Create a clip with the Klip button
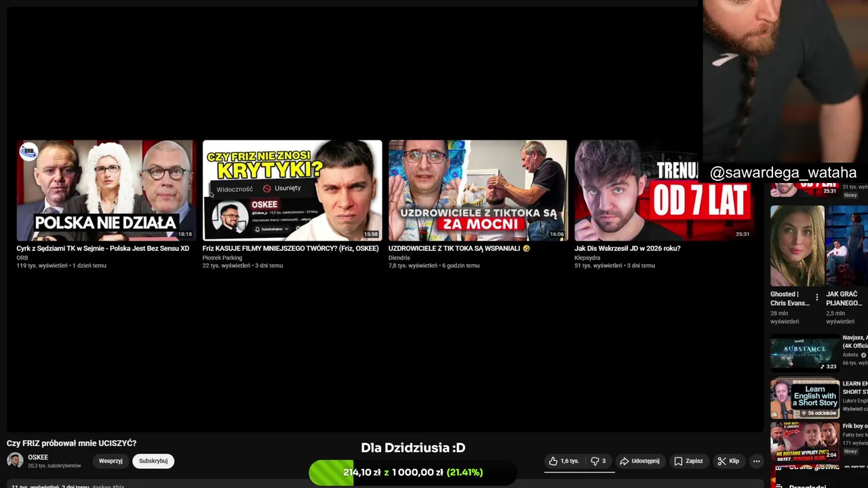The width and height of the screenshot is (868, 488). coord(729,461)
